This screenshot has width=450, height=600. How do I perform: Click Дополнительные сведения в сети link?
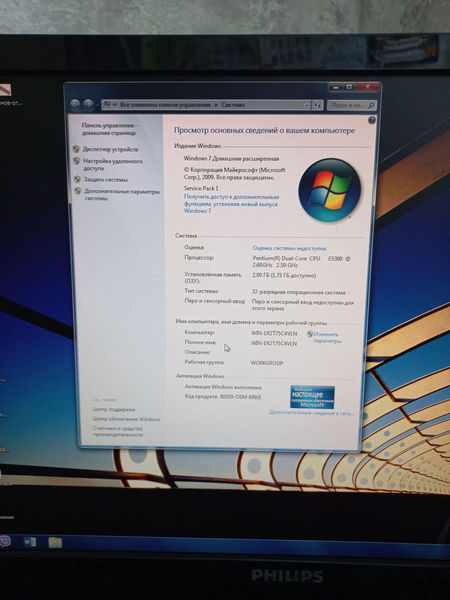pos(311,412)
